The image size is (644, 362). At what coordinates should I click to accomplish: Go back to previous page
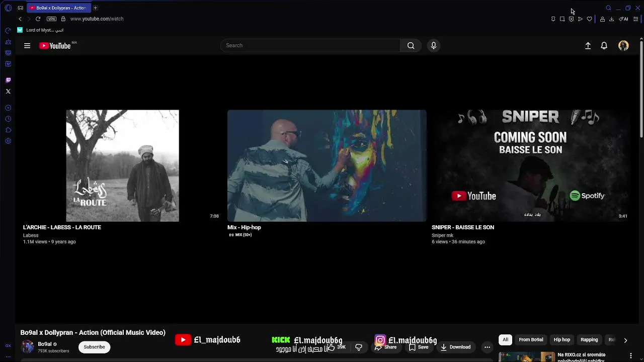tap(20, 19)
